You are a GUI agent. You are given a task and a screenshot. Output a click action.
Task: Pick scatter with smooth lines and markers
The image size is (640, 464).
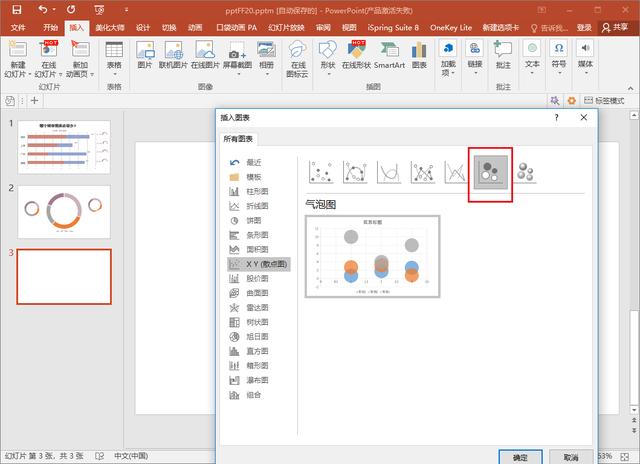(x=355, y=172)
